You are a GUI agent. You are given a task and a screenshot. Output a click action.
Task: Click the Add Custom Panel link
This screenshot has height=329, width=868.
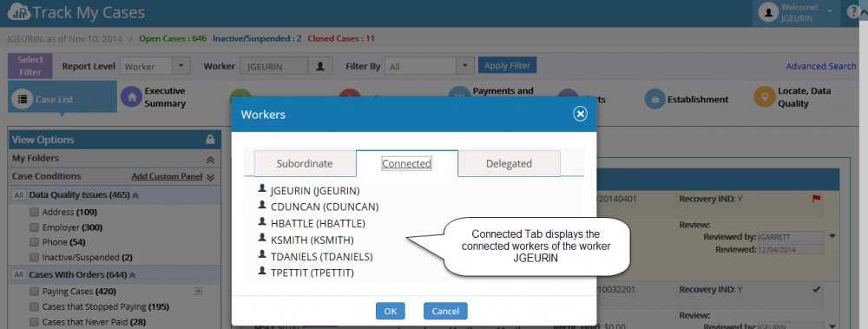[x=167, y=176]
